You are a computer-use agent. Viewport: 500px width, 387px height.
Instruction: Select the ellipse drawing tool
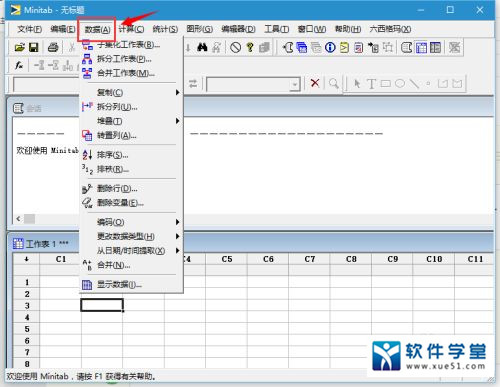(400, 83)
